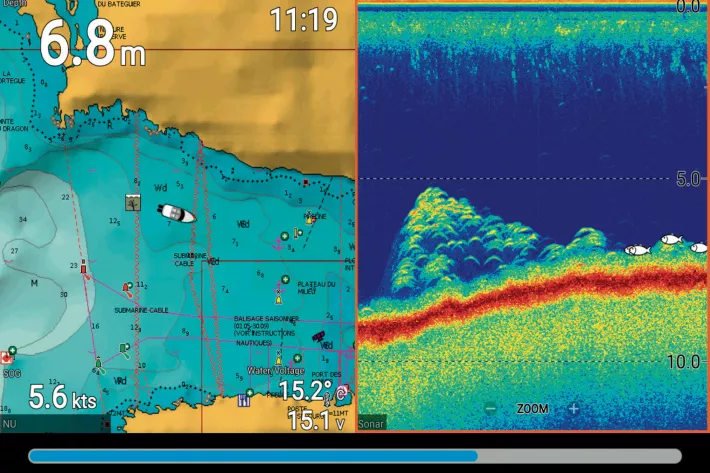Viewport: 710px width, 473px height.
Task: Tap the green square buoy near depth 12₉
Action: pos(124,348)
